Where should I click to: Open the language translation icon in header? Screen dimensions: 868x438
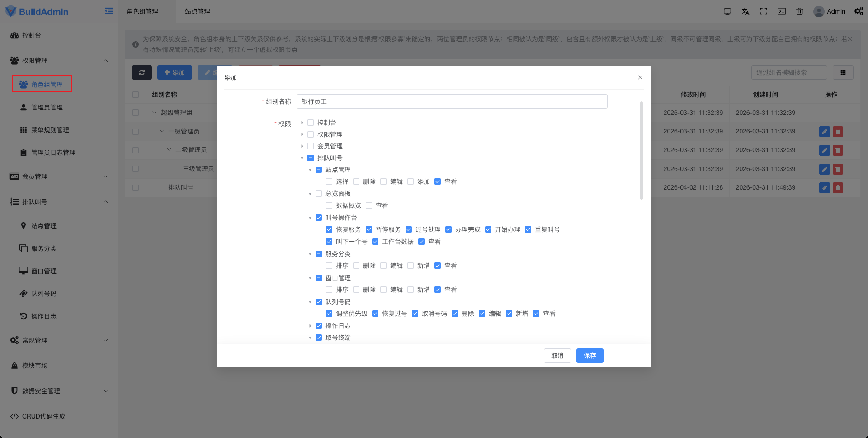(x=745, y=11)
